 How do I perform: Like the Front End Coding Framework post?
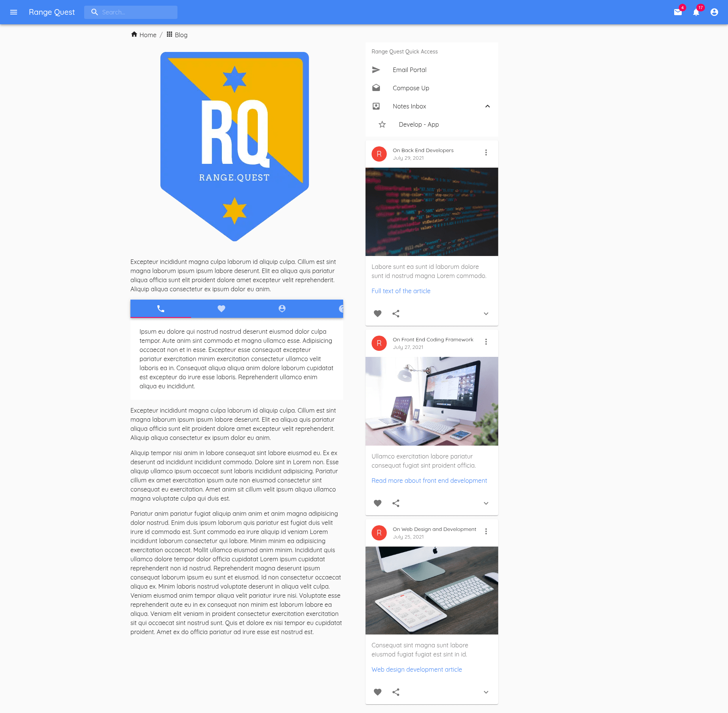click(x=378, y=503)
